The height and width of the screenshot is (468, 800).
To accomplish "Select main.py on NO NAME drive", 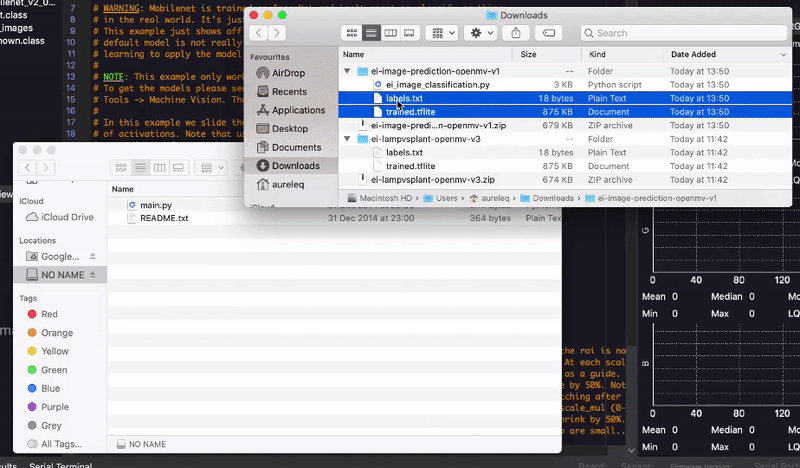I will [156, 205].
